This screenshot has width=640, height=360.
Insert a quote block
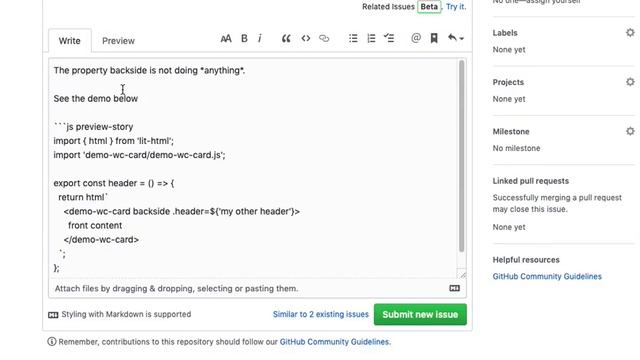[286, 38]
